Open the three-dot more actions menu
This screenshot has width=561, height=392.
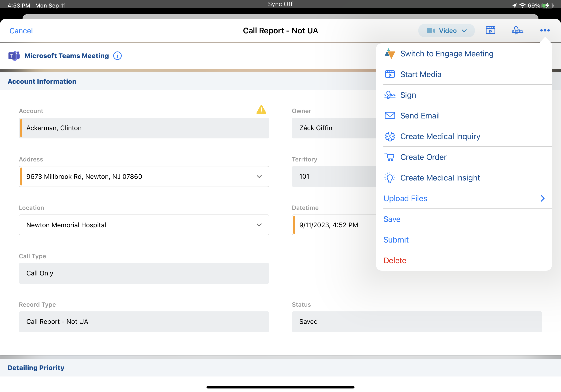point(545,30)
